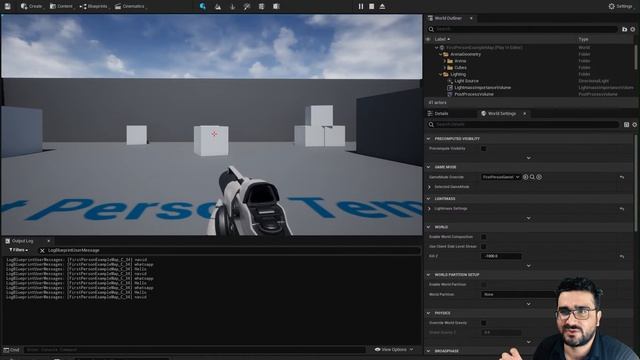Image resolution: width=640 pixels, height=360 pixels.
Task: Reset Lightmass Settings to default
Action: coord(622,209)
